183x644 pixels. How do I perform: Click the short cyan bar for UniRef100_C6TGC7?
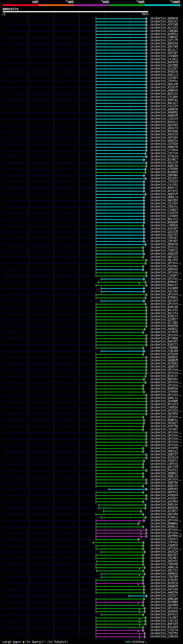pyautogui.click(x=138, y=596)
